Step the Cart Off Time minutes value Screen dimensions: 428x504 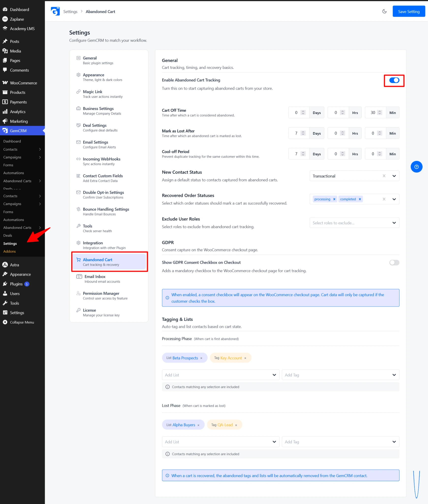[380, 112]
